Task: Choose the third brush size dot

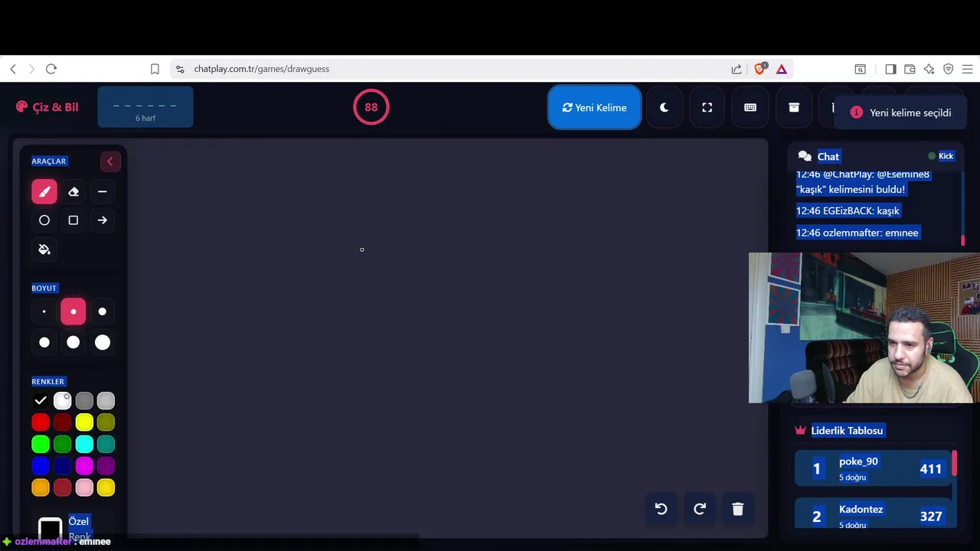Action: [x=103, y=311]
